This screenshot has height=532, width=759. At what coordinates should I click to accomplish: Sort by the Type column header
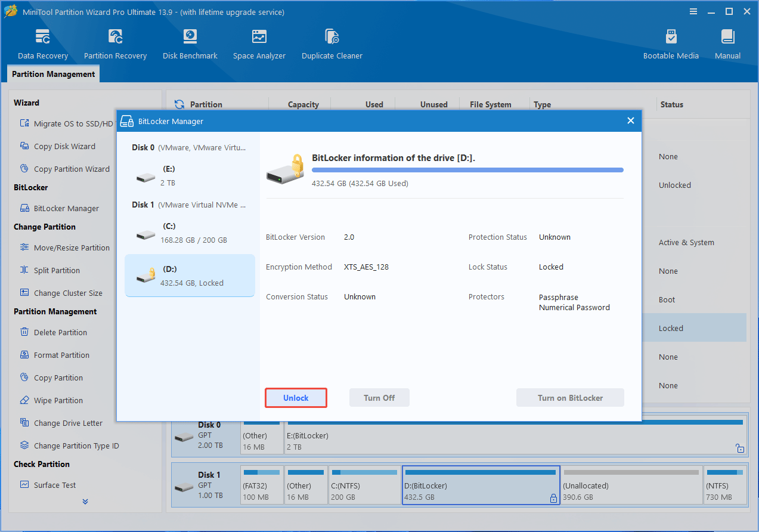tap(542, 104)
